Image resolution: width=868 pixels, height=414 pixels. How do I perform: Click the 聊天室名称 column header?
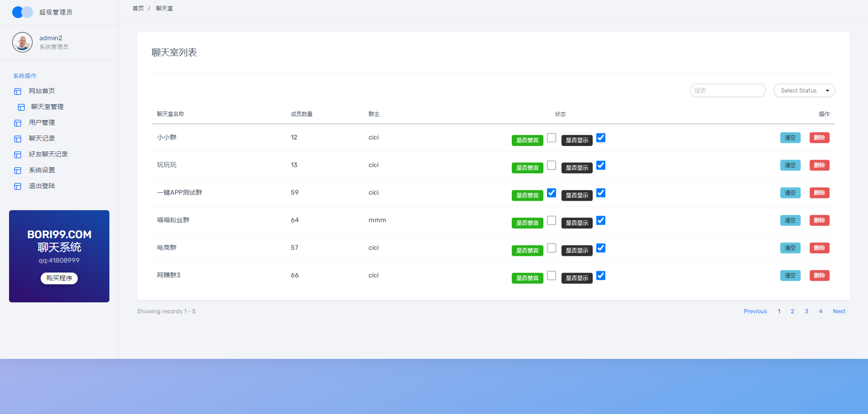coord(170,114)
